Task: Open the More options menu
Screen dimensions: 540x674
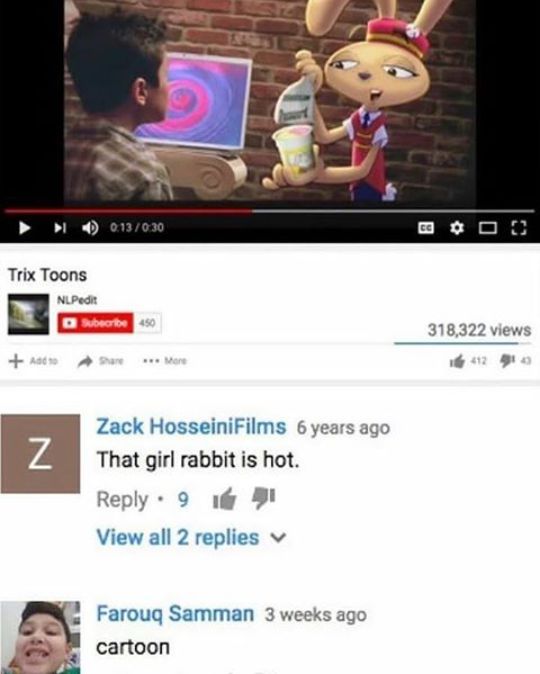Action: click(165, 361)
